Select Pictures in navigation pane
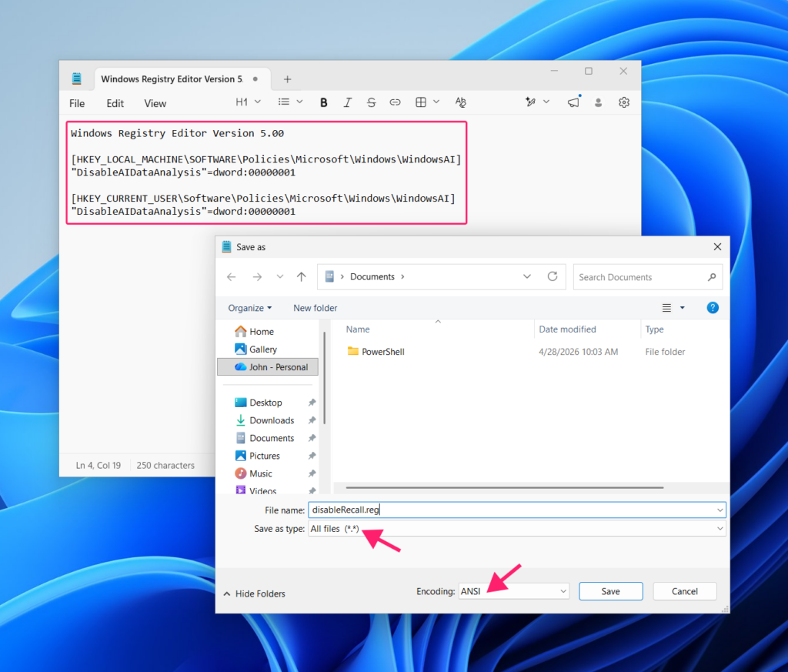The height and width of the screenshot is (672, 788). tap(257, 456)
